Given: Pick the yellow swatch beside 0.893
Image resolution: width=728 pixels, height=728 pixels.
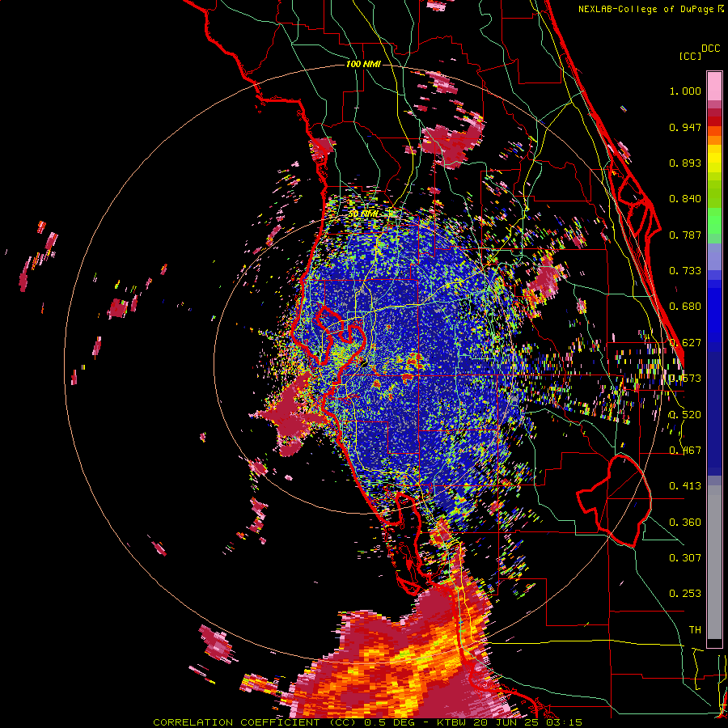Looking at the screenshot, I should click(714, 159).
